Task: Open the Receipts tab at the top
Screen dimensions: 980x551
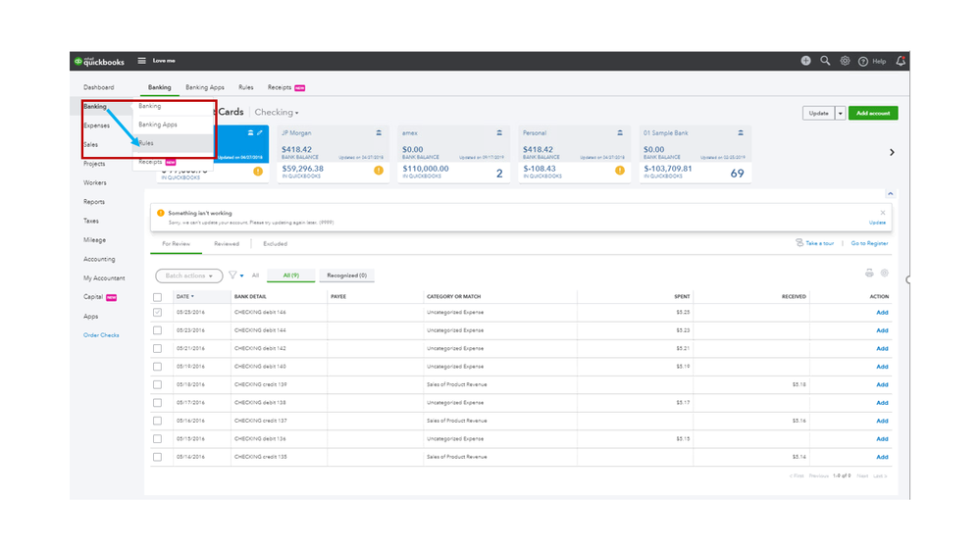Action: [286, 87]
